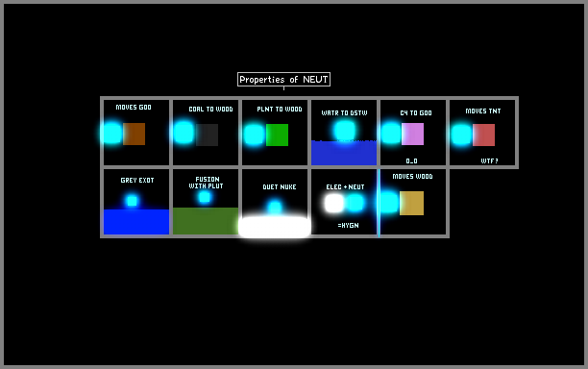This screenshot has height=369, width=588.
Task: Click the cyan neutron in MOVES GOO cell
Action: [x=111, y=134]
